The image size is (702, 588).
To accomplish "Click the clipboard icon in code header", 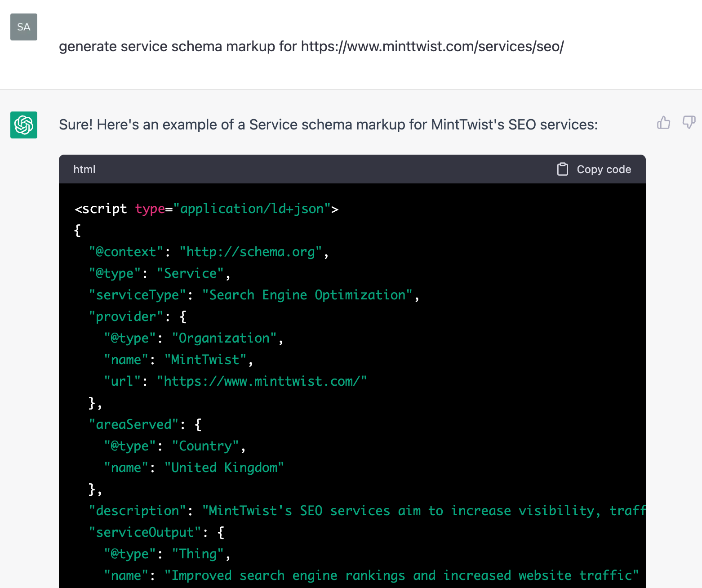I will coord(563,169).
